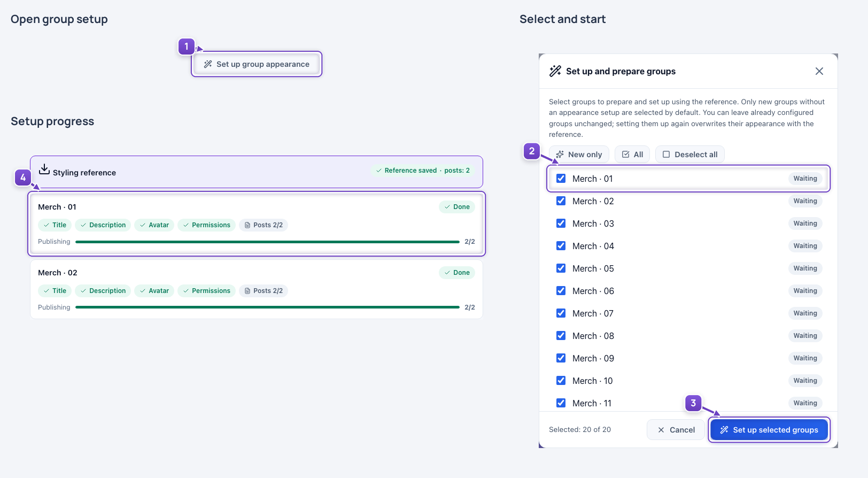Image resolution: width=868 pixels, height=478 pixels.
Task: Uncheck the Merch · 05 checkbox
Action: (x=561, y=268)
